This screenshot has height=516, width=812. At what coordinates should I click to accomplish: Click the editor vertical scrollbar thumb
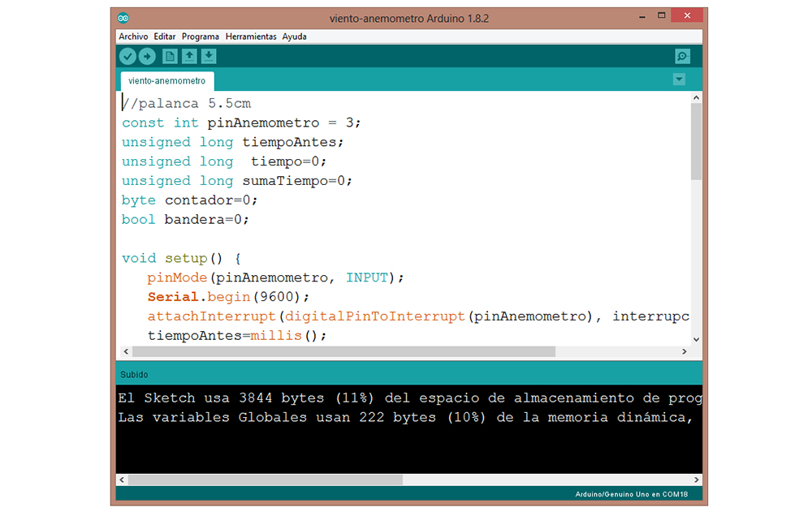pos(696,141)
